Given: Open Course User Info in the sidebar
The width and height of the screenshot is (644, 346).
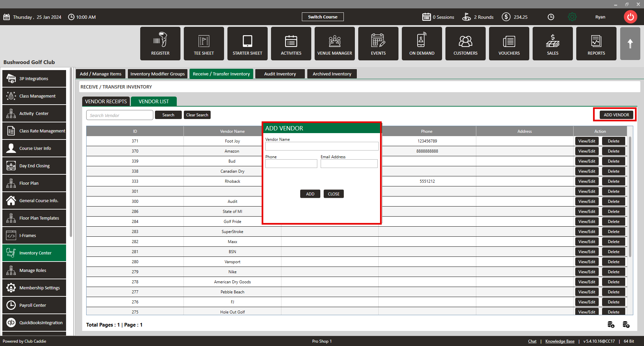Looking at the screenshot, I should (x=34, y=148).
